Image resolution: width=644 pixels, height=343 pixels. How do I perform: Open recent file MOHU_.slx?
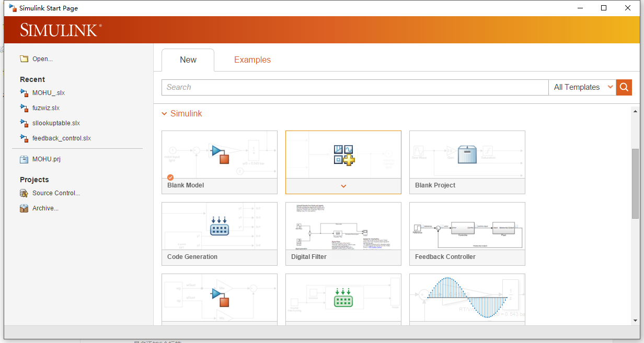pyautogui.click(x=49, y=93)
